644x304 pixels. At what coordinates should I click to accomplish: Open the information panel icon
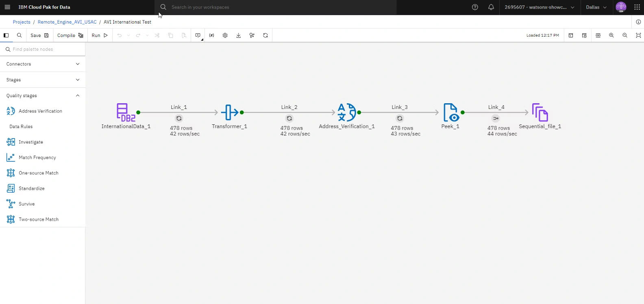[638, 22]
